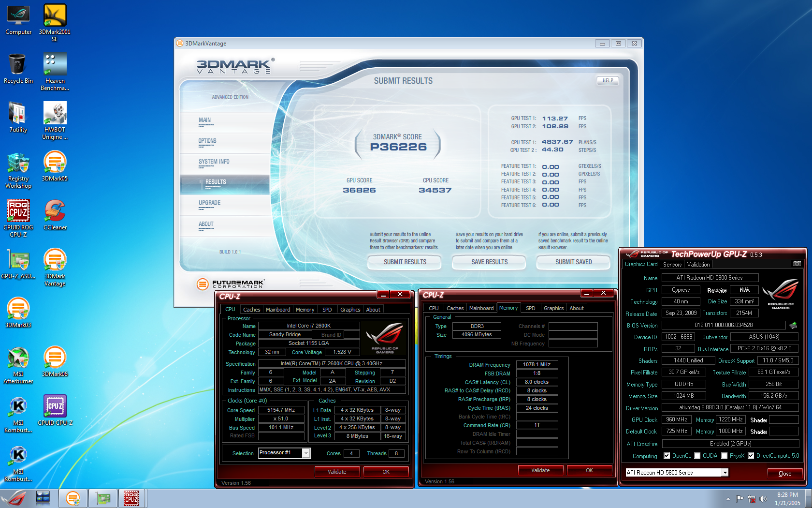
Task: Click the SUBMIT SAVED button
Action: [x=573, y=262]
